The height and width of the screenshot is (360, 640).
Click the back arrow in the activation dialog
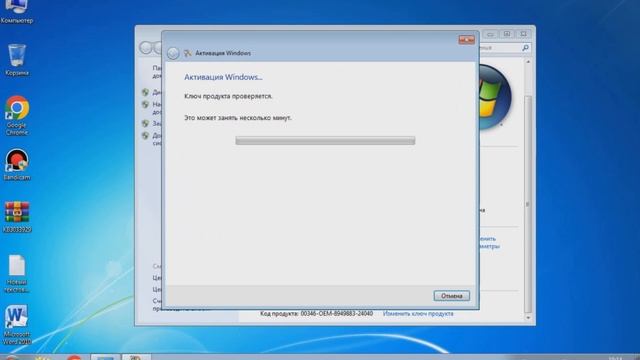(173, 53)
